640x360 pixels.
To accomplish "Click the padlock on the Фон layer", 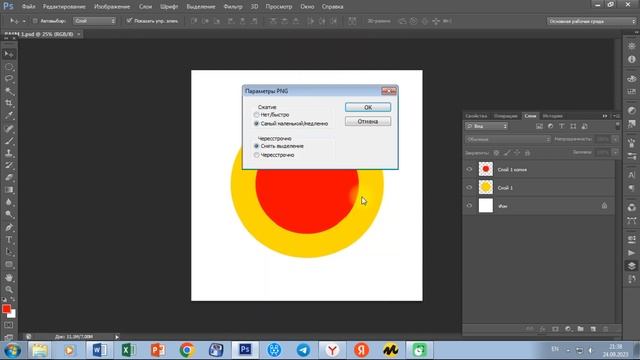I will click(x=604, y=206).
